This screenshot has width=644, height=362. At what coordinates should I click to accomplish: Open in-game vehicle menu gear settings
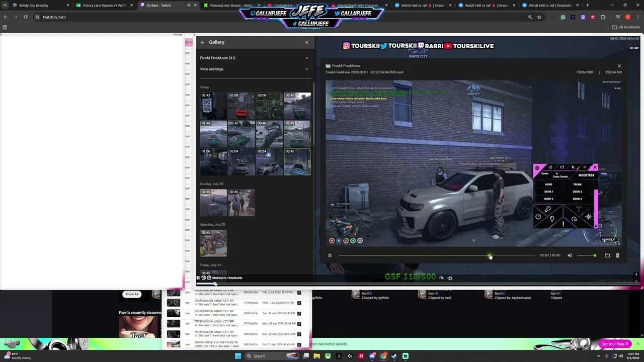pos(537,168)
